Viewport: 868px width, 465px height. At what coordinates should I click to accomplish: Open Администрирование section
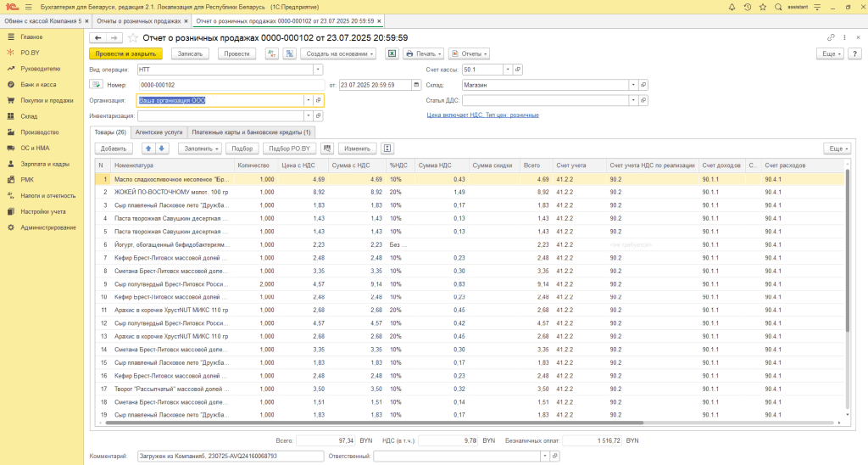[x=48, y=227]
